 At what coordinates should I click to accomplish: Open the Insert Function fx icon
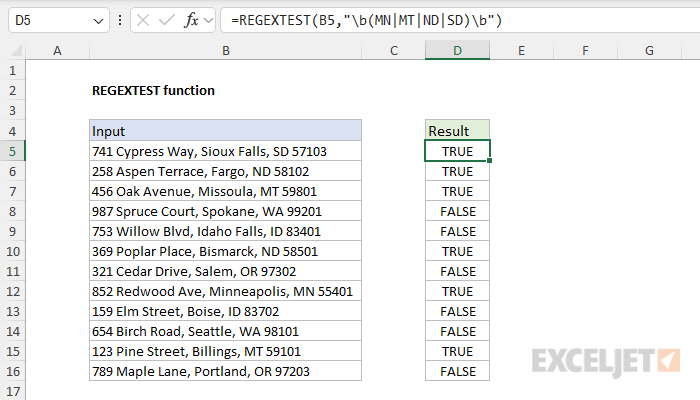pos(191,20)
